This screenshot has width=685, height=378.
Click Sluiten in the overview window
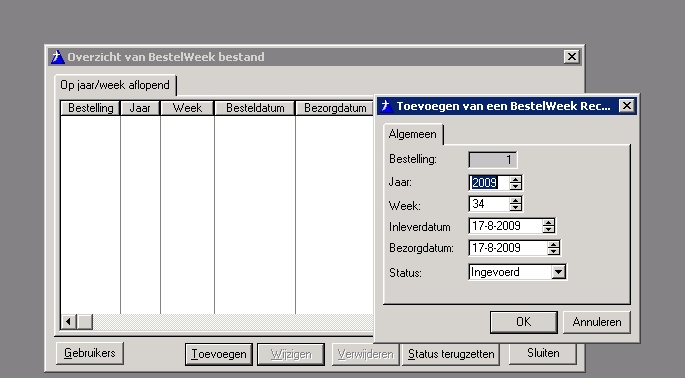pos(543,353)
